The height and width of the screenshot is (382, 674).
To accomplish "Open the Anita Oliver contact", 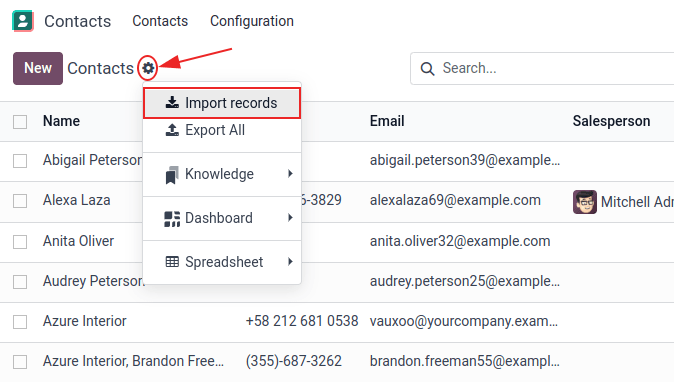I will tap(78, 241).
